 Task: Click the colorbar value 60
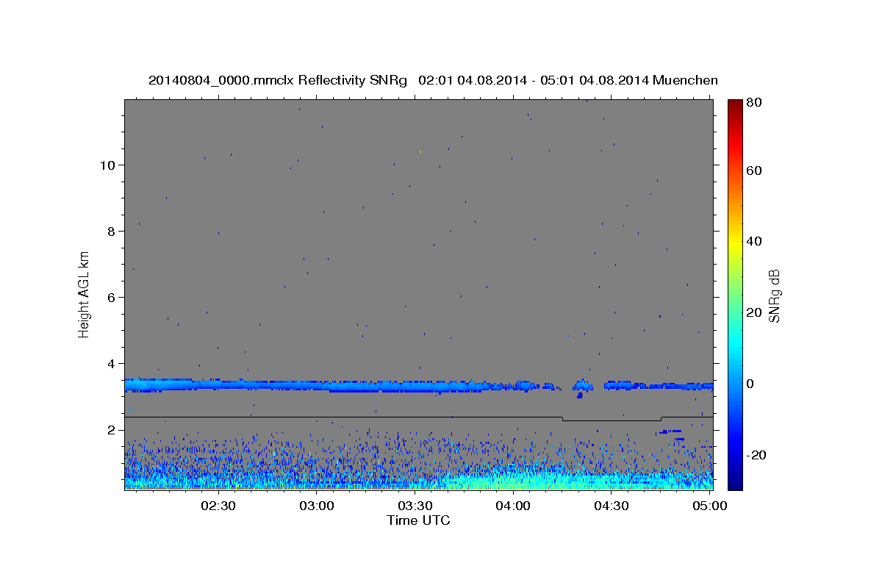tap(755, 171)
